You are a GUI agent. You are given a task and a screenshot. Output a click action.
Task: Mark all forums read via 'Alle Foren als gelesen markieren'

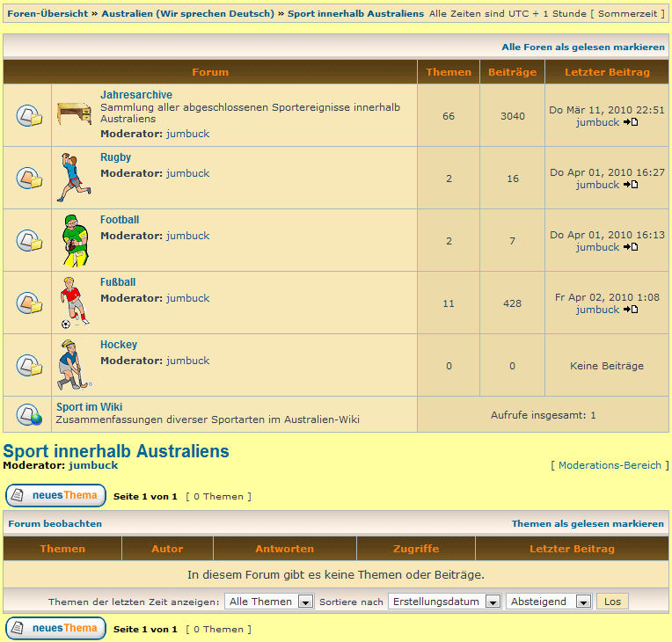coord(583,47)
